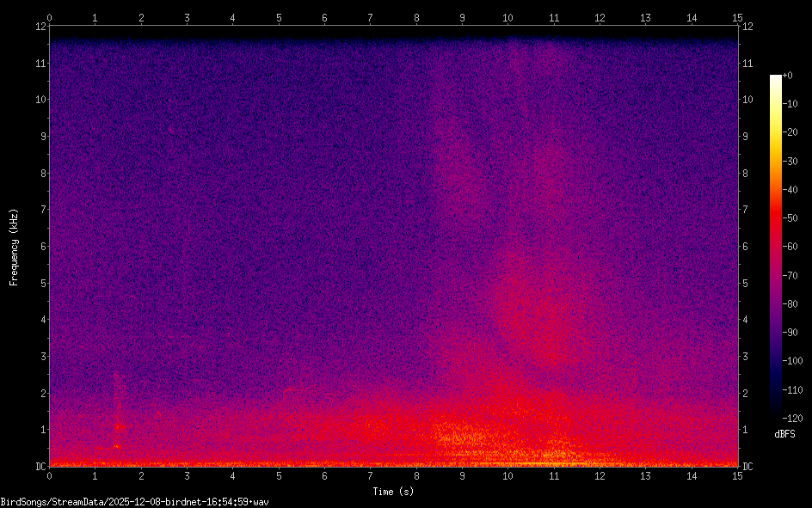
Task: Click the 10 second tick on top time axis
Action: click(508, 17)
